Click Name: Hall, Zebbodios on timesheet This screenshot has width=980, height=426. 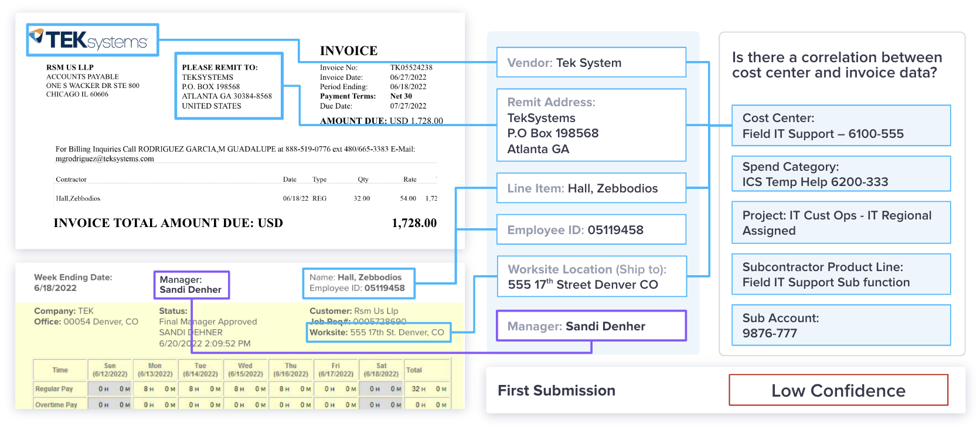click(x=356, y=277)
